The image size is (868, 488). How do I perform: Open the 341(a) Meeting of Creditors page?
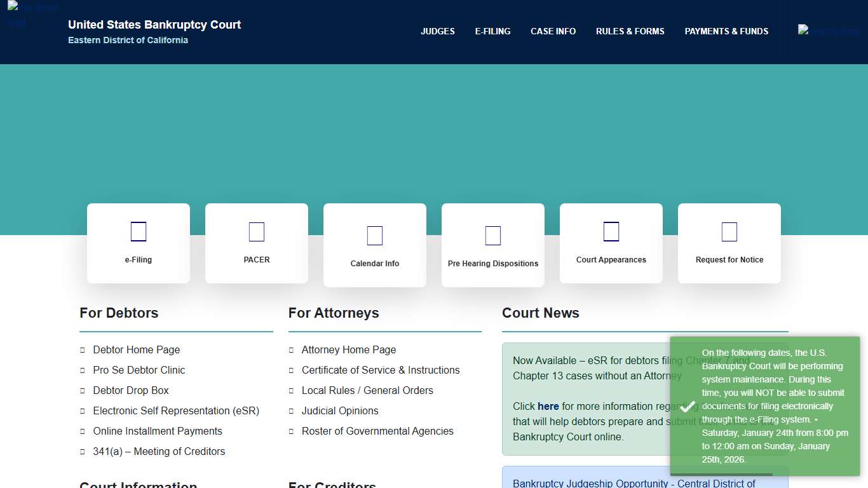point(159,451)
